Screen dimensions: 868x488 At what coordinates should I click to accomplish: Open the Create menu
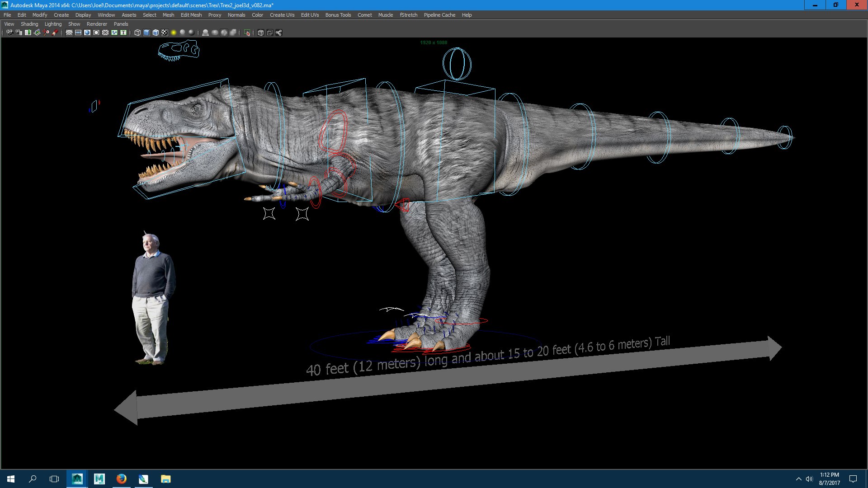[61, 15]
